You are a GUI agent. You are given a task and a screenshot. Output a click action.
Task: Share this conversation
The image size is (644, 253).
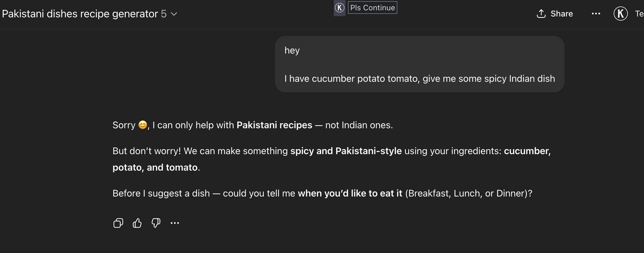[x=555, y=14]
